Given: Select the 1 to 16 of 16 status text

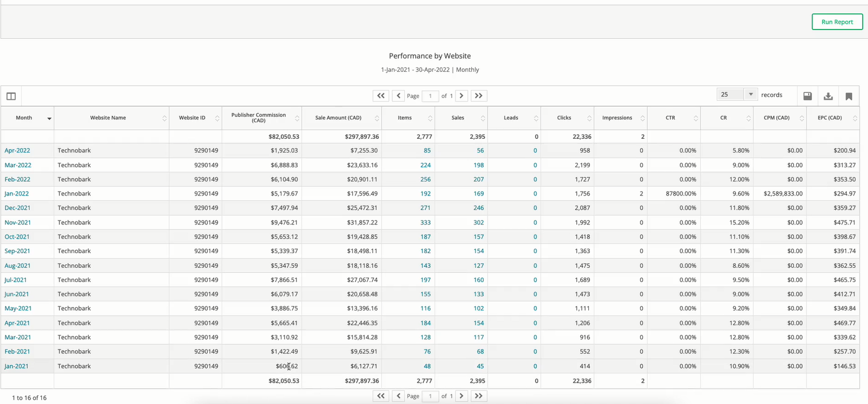Looking at the screenshot, I should pyautogui.click(x=29, y=397).
